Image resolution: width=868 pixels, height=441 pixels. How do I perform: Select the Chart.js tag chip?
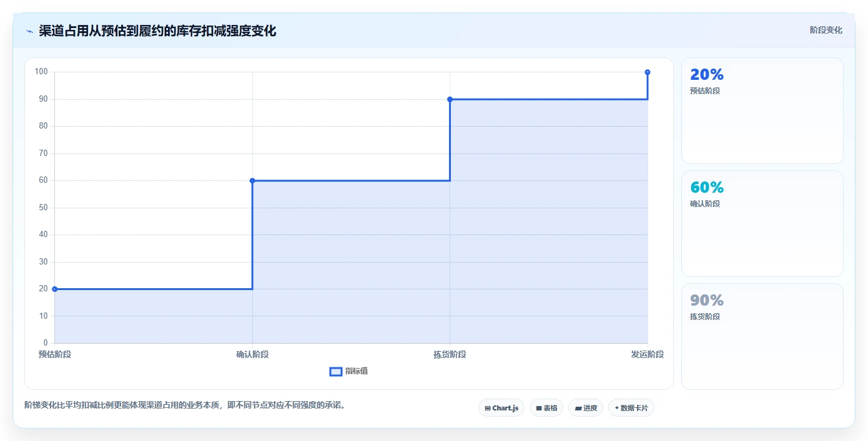pos(501,408)
